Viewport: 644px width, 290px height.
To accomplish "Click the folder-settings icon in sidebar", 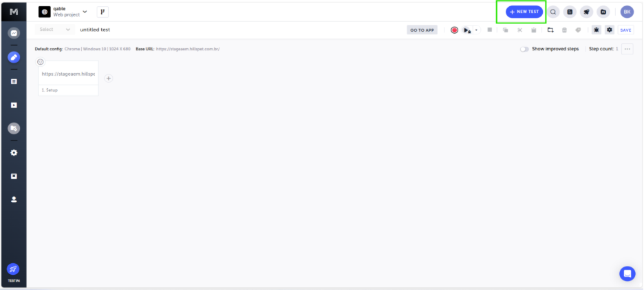I will pyautogui.click(x=14, y=129).
